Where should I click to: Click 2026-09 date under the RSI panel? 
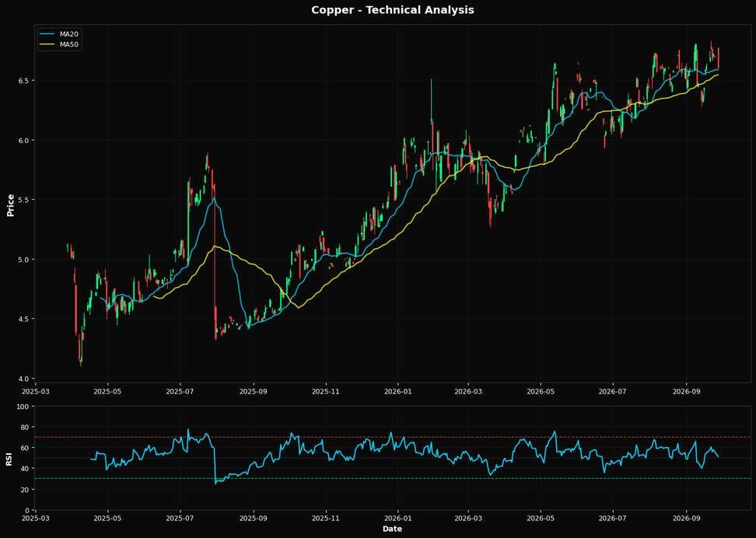(x=686, y=519)
